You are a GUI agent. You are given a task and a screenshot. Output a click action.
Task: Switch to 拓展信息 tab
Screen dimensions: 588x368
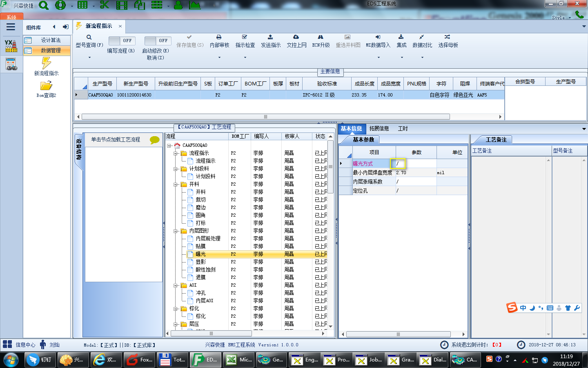pos(379,128)
